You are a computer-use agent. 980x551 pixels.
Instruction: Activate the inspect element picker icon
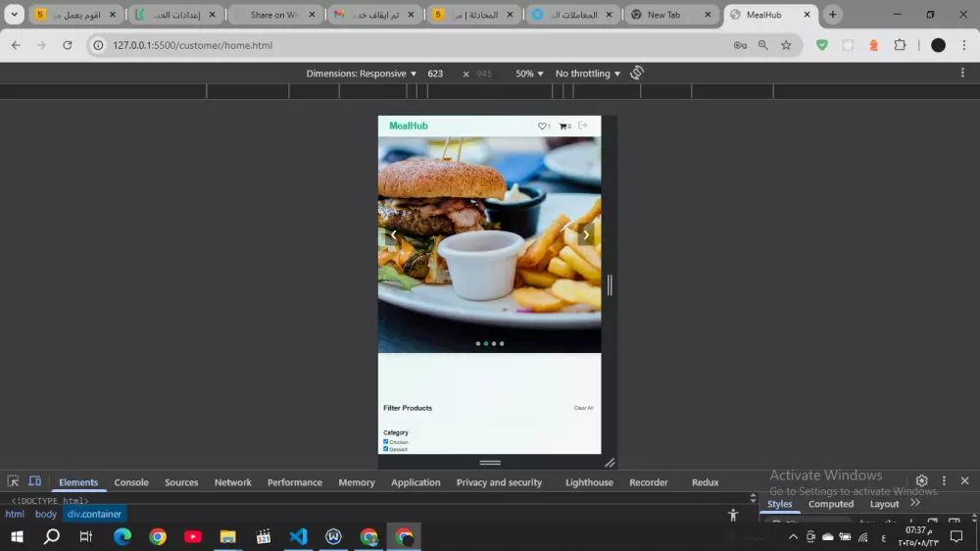pos(13,481)
